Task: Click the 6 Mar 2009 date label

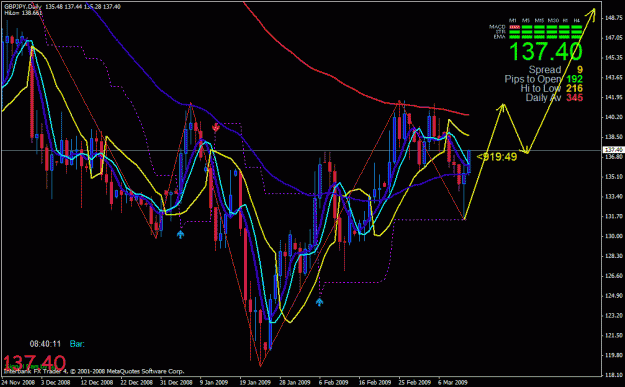Action: (452, 382)
